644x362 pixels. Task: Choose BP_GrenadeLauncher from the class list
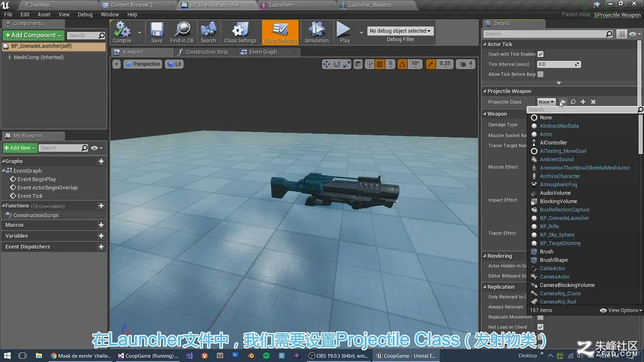[565, 218]
